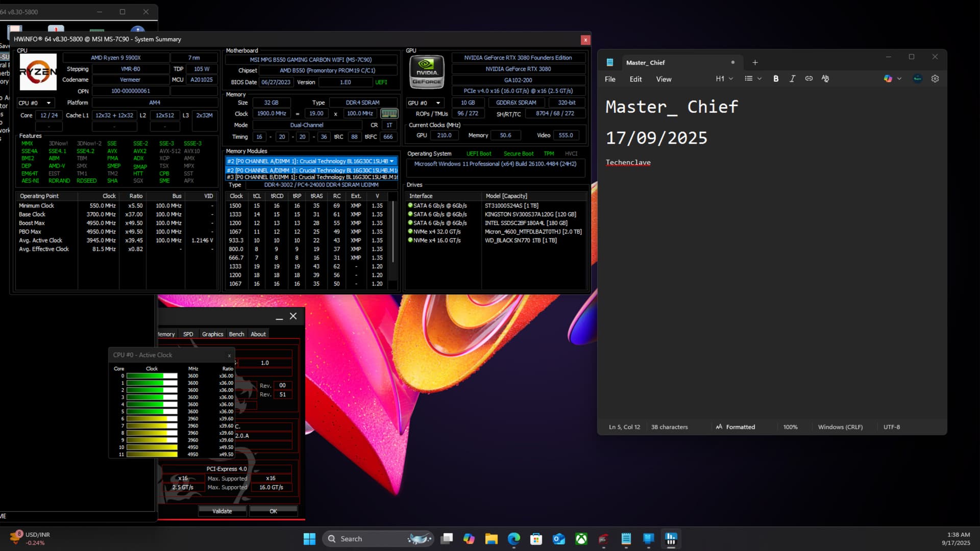The width and height of the screenshot is (980, 551).
Task: Close the HWiNFO System Summary window
Action: [585, 40]
